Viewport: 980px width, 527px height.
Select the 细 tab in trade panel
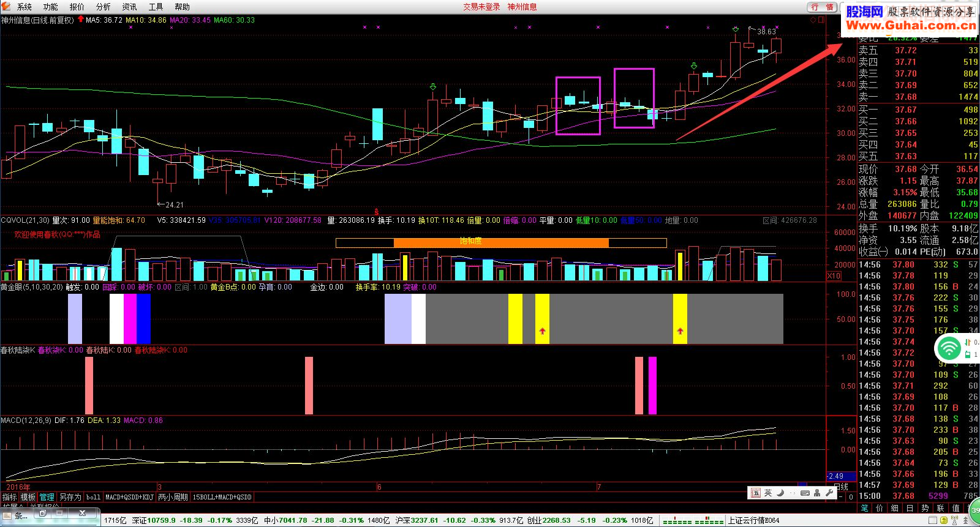pos(895,508)
